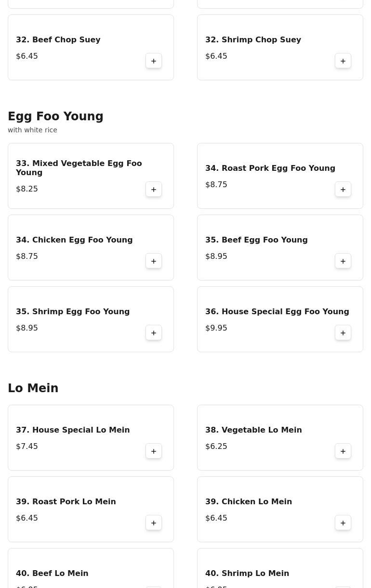
Task: Click the Lo Mein section heading
Action: click(x=33, y=388)
